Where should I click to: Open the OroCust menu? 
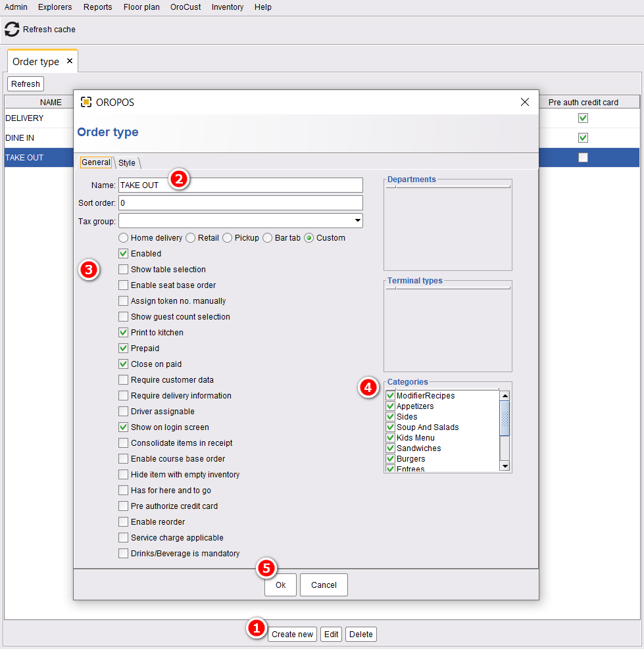pos(186,7)
